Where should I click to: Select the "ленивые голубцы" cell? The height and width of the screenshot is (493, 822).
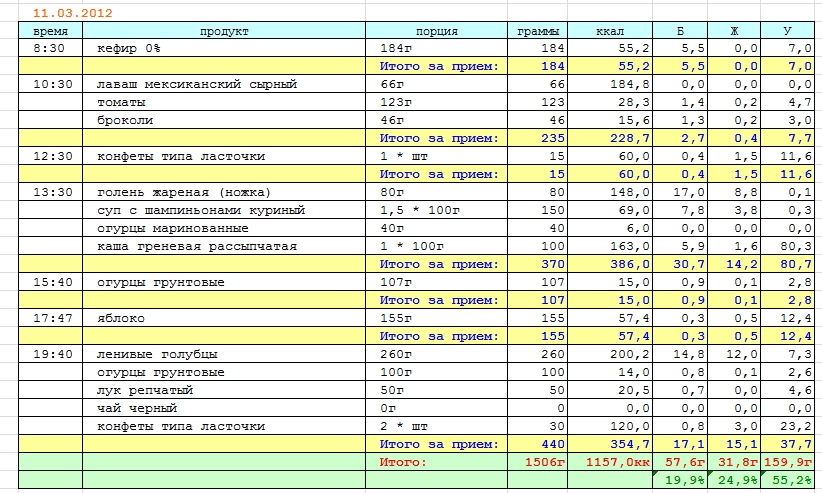[224, 354]
